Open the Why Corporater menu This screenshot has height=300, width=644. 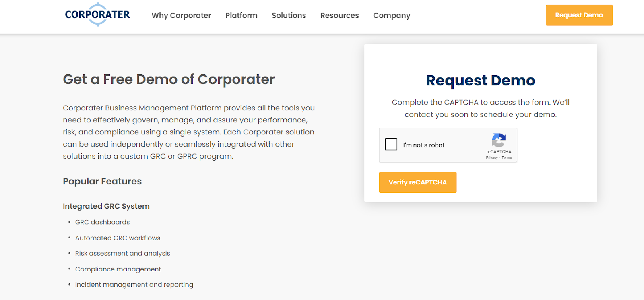[x=181, y=15]
